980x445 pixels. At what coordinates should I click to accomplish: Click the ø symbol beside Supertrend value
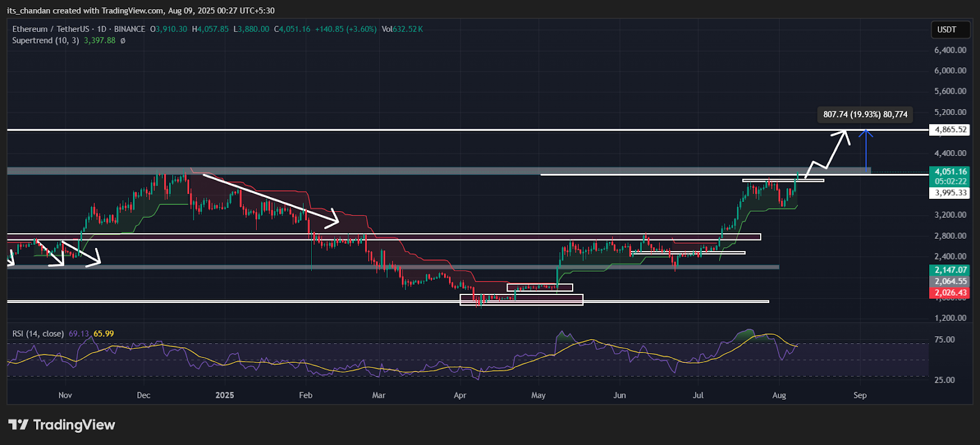pyautogui.click(x=123, y=41)
